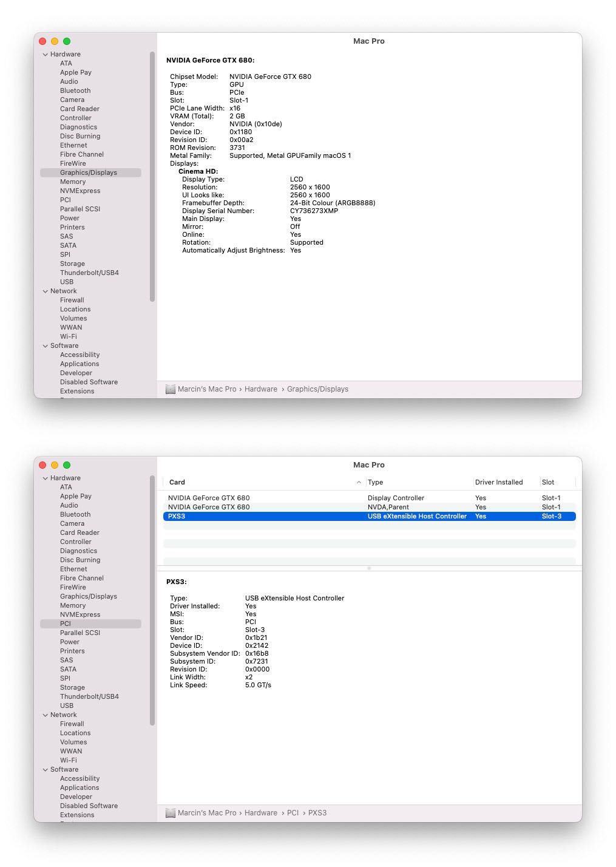Select Developer in bottom window sidebar

76,797
